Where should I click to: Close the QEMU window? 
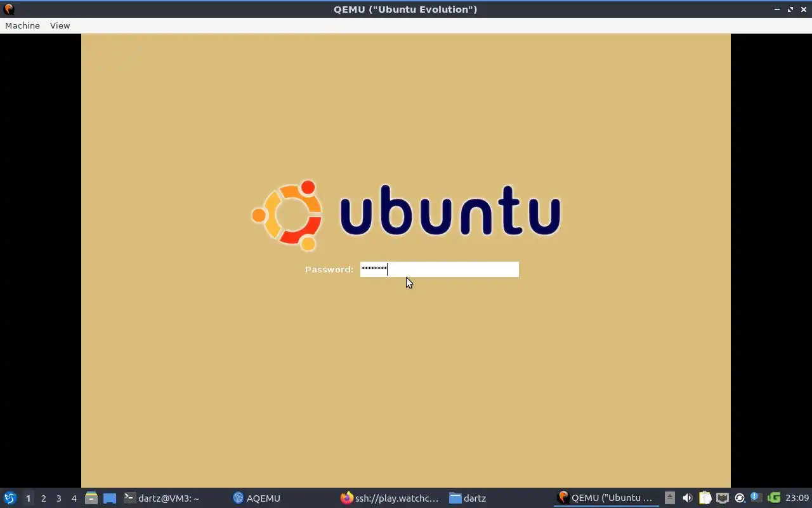click(x=803, y=9)
